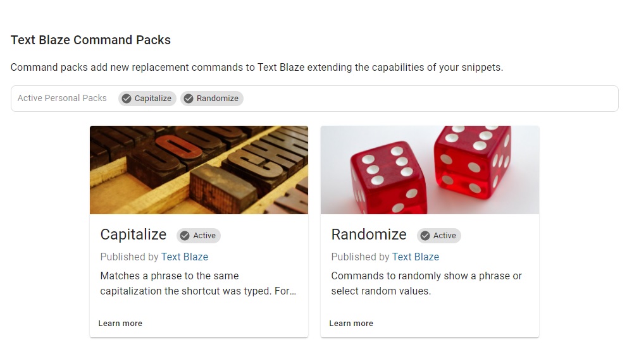Open the Capitalize pack letterpress image
The height and width of the screenshot is (364, 627).
point(199,170)
